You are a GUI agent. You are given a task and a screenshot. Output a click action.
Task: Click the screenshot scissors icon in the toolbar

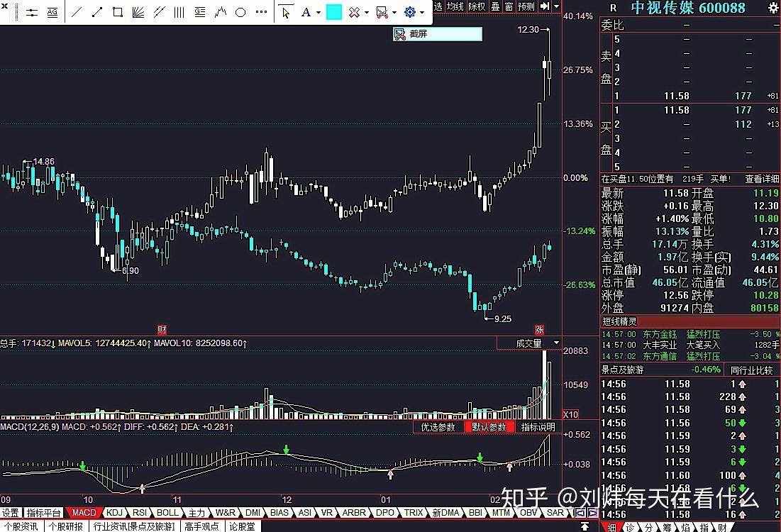[x=382, y=13]
